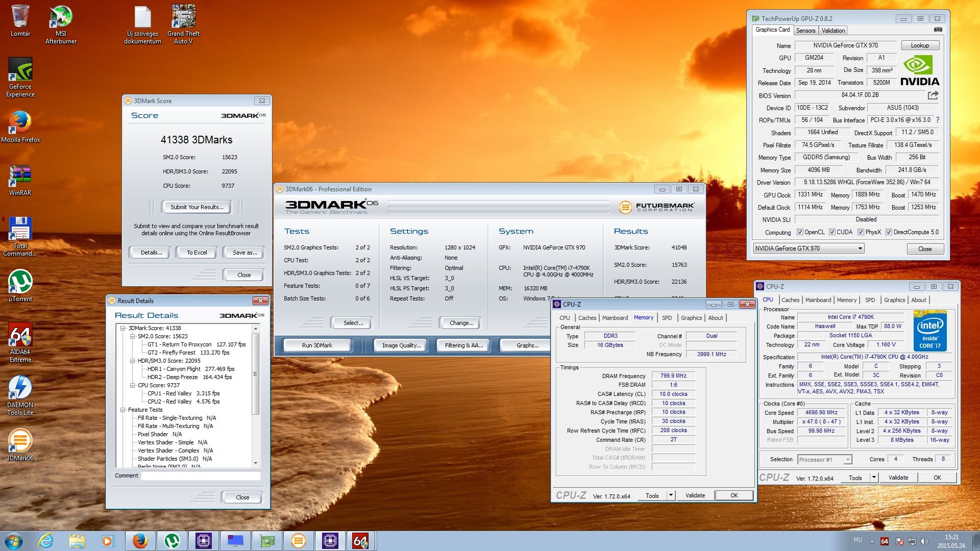Select the 3DMark06 desktop shortcut
The width and height of the screenshot is (980, 551).
(20, 445)
